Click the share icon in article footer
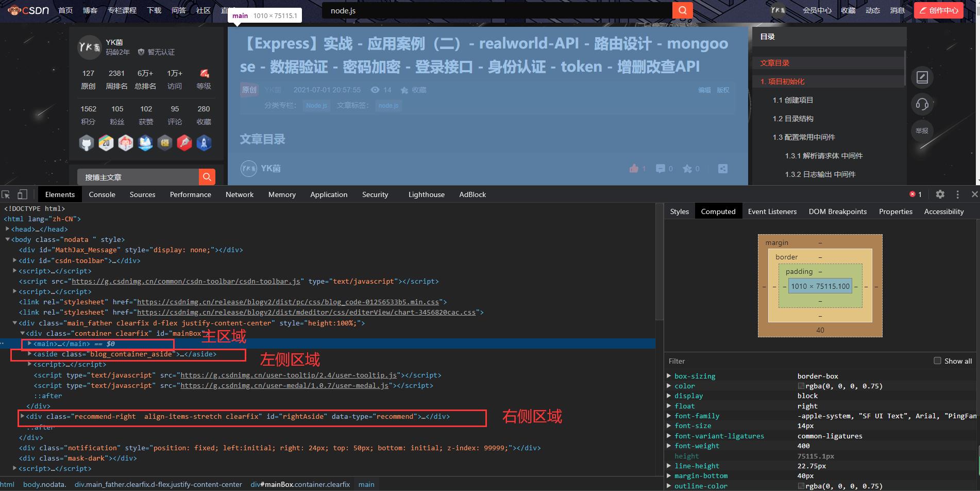This screenshot has width=980, height=491. pos(723,169)
